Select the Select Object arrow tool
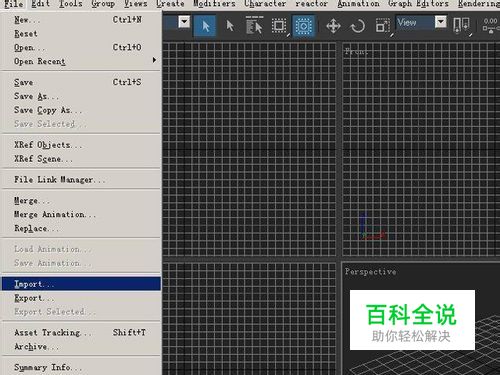This screenshot has width=500, height=375. click(x=229, y=26)
